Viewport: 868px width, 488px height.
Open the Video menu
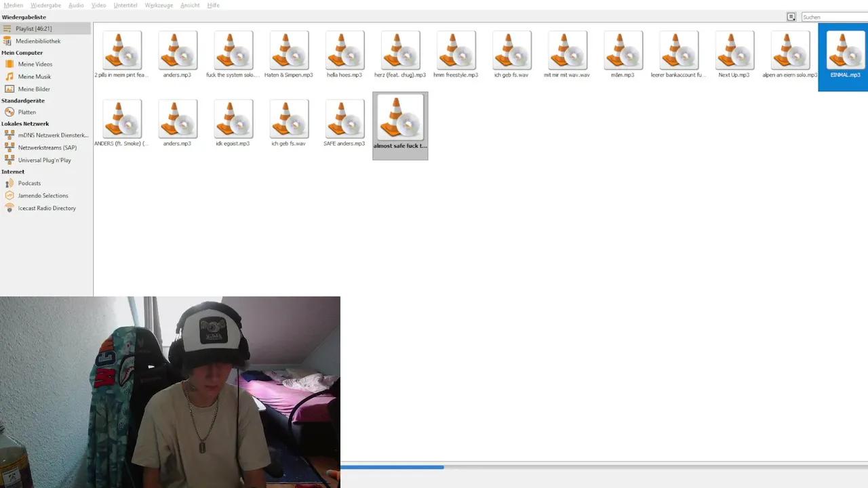[x=98, y=5]
